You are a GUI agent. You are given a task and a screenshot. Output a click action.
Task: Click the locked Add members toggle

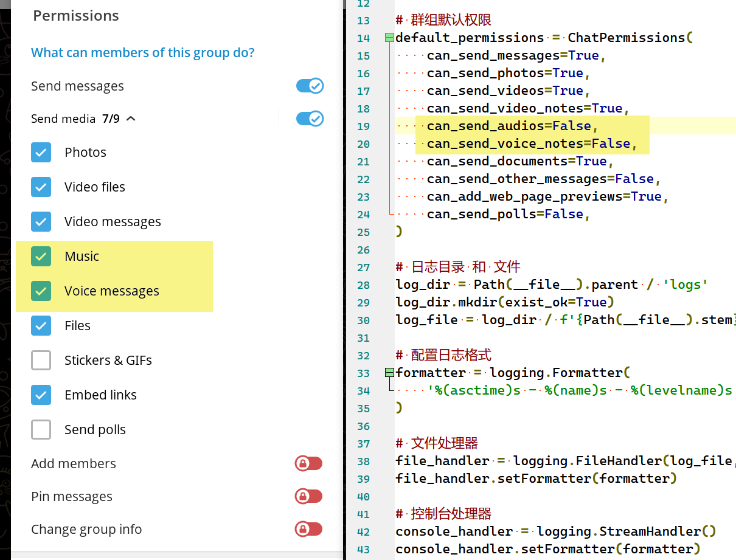pos(308,463)
